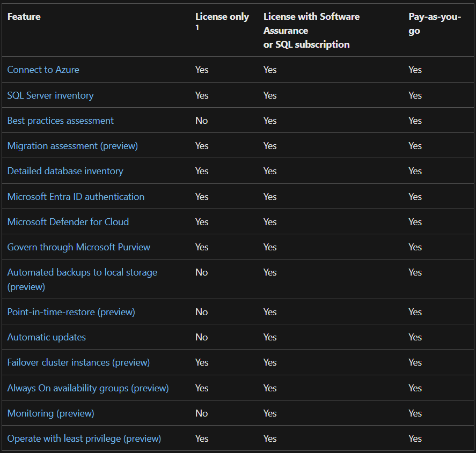
Task: Follow Failover cluster instances (preview) link
Action: point(78,362)
